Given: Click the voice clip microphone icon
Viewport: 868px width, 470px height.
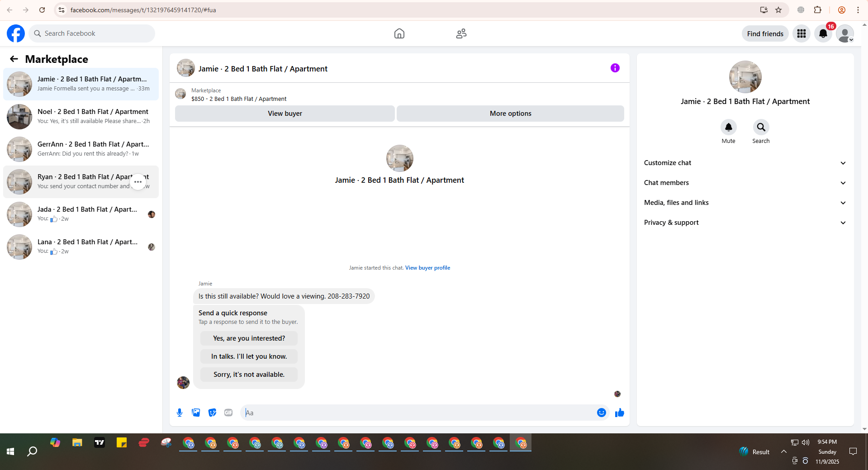Looking at the screenshot, I should [180, 413].
